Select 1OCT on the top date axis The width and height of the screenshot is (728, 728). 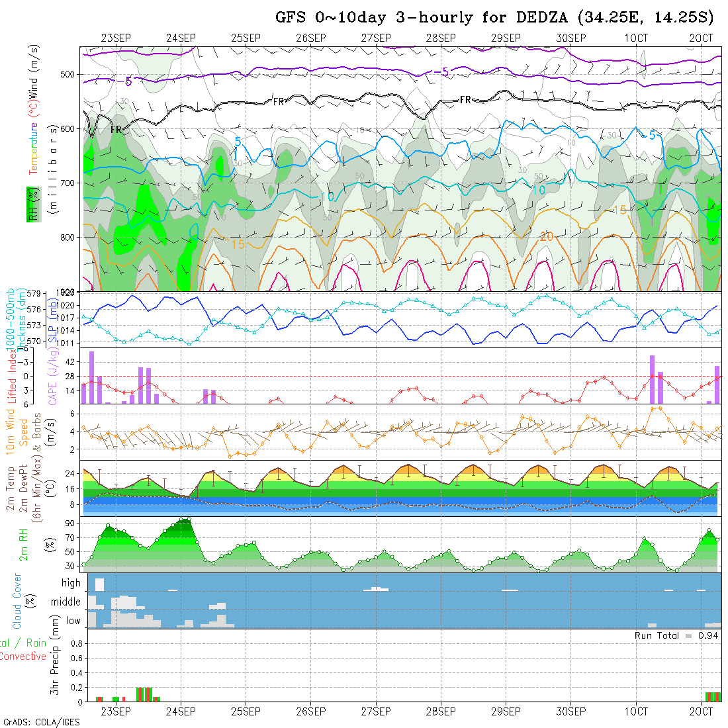pyautogui.click(x=636, y=38)
